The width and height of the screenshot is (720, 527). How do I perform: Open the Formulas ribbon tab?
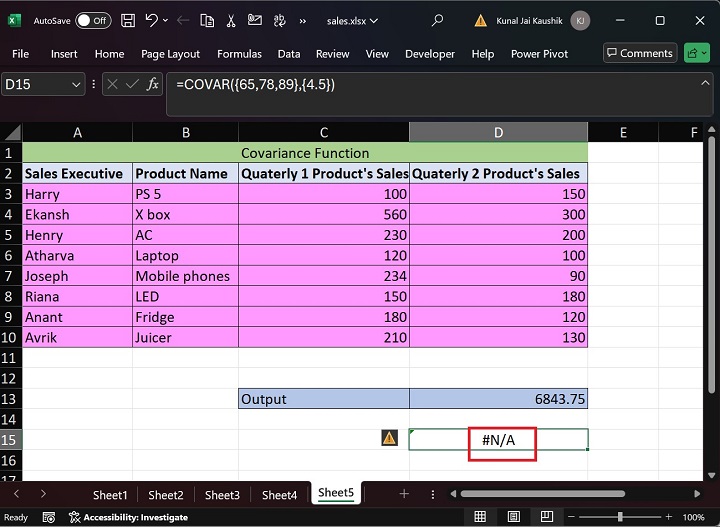coord(239,54)
